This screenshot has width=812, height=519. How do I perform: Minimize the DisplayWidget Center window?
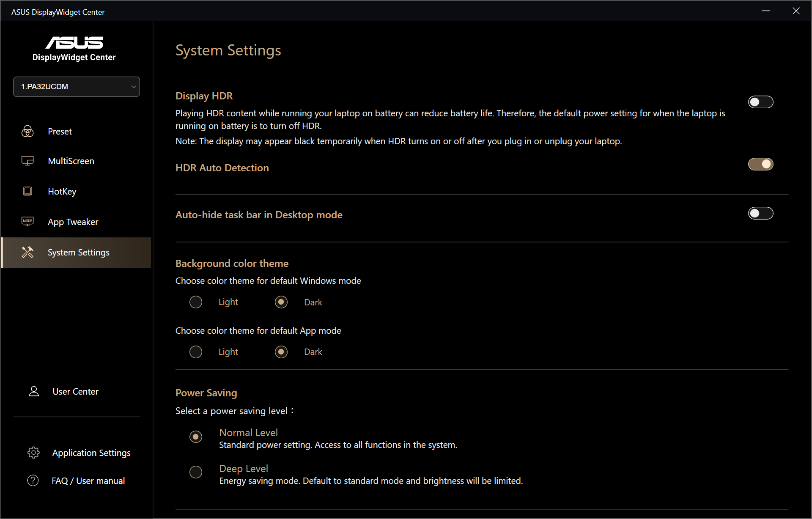765,11
